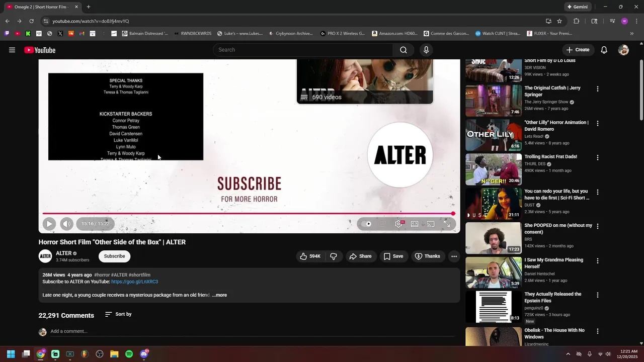Open the X (Twitter) bookmark icon
This screenshot has height=362, width=644.
point(60,34)
